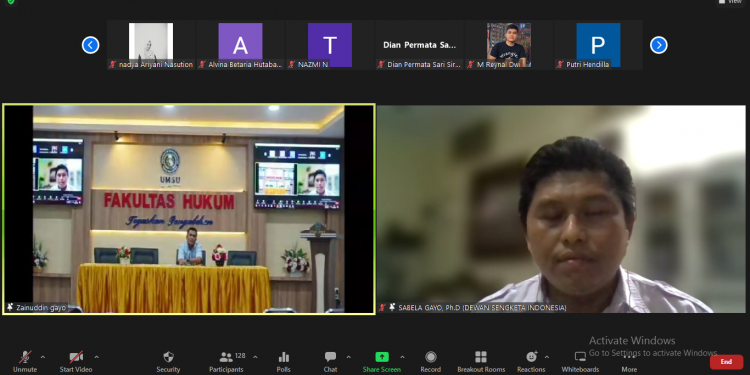The height and width of the screenshot is (375, 750).
Task: Click the Zainuddin gayo name label
Action: [41, 308]
